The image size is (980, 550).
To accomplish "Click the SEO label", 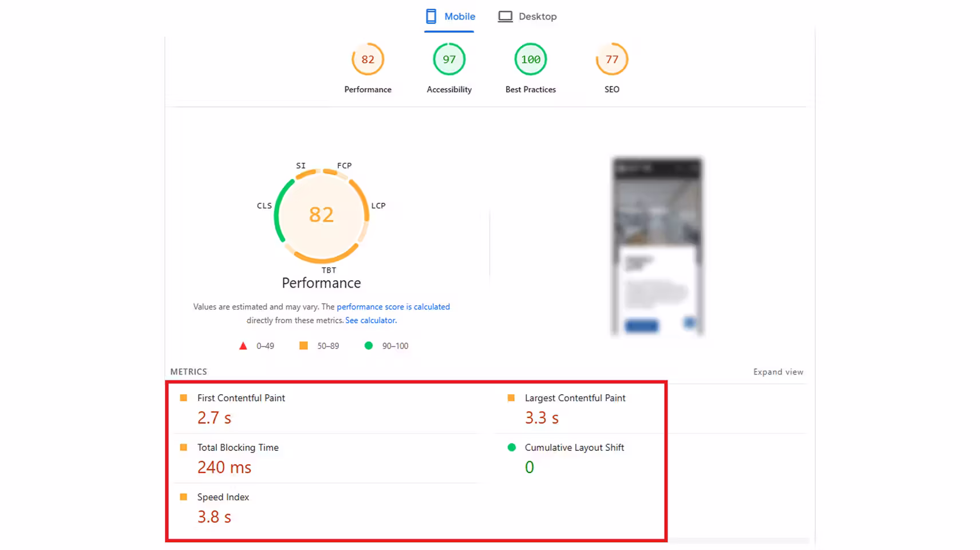I will coord(612,89).
